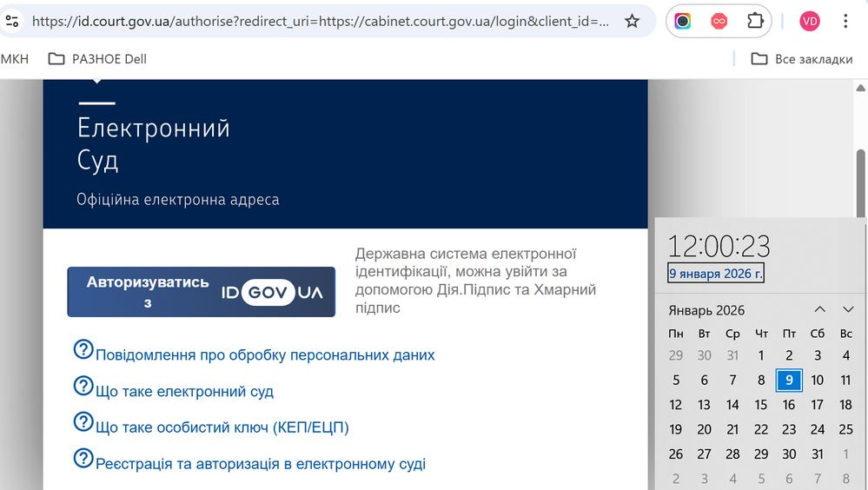Image resolution: width=868 pixels, height=490 pixels.
Task: Select January 25 in calendar
Action: 846,429
